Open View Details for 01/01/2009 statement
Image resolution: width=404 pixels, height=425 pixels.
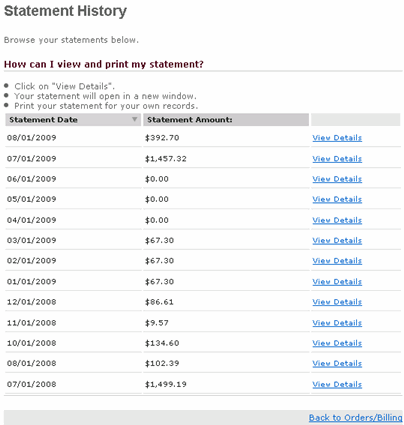pyautogui.click(x=337, y=282)
